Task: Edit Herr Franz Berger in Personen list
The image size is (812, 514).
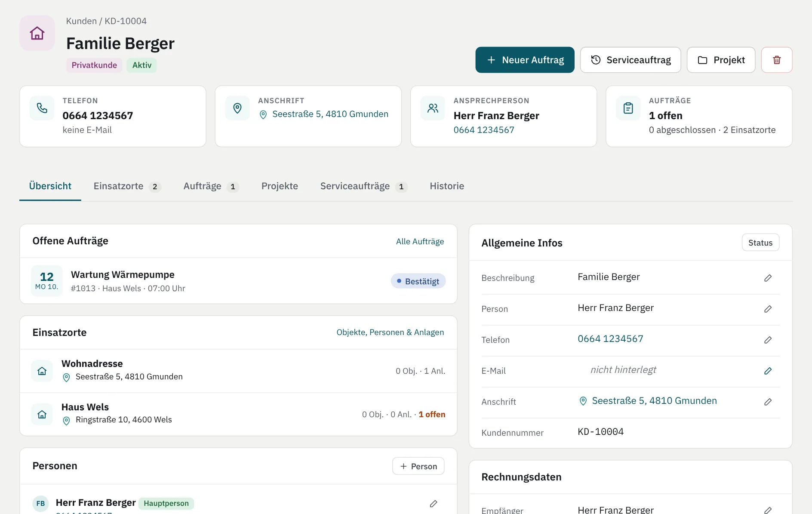Action: [x=434, y=503]
